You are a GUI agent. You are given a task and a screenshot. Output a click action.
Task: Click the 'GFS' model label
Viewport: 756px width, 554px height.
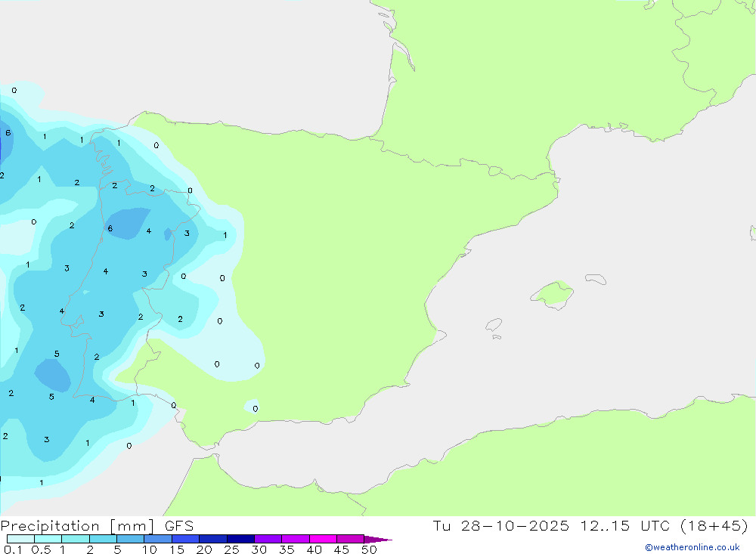click(x=179, y=525)
